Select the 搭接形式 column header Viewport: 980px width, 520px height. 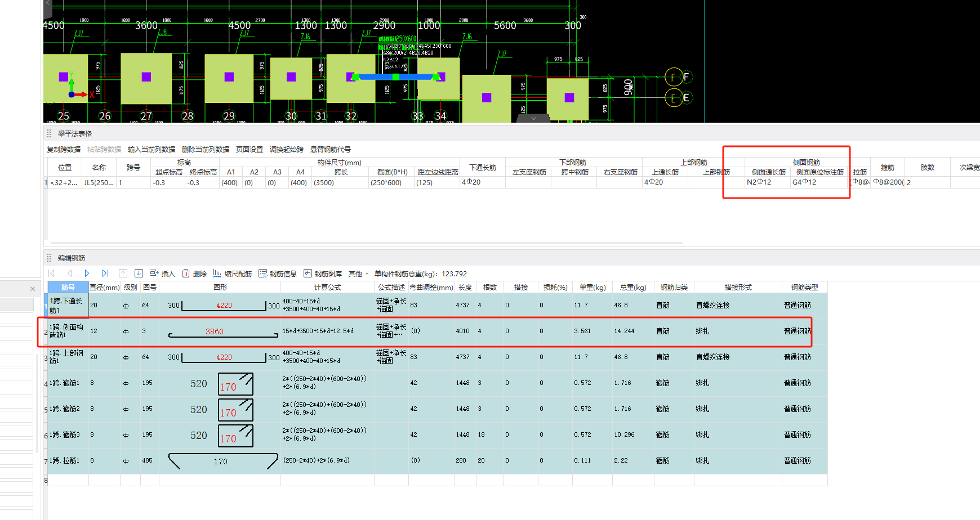point(738,287)
